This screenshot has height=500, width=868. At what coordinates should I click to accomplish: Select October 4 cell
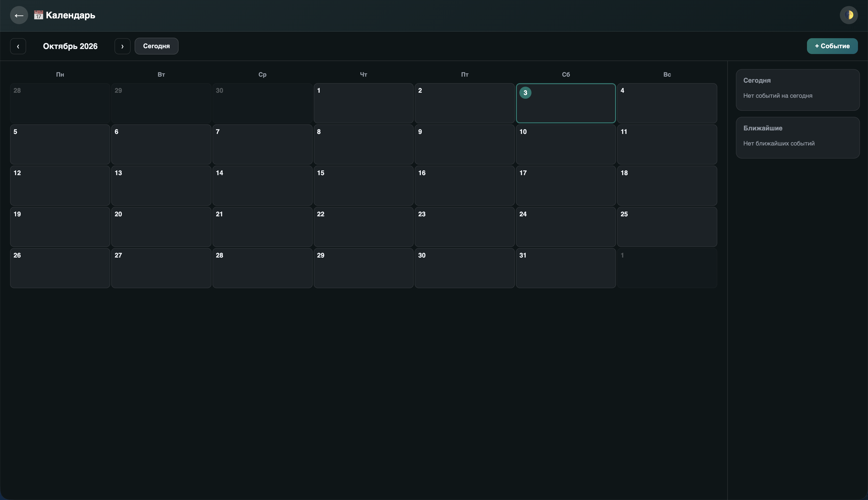667,103
